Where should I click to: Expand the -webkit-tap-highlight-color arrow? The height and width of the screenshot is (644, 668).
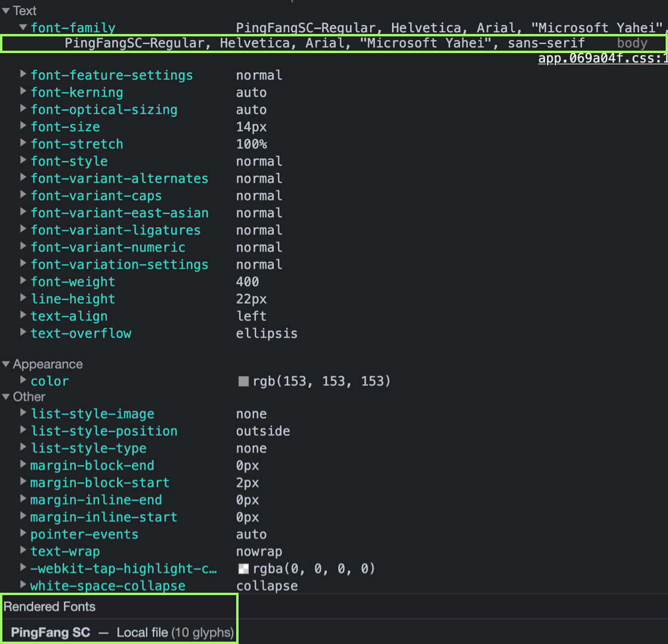[23, 568]
